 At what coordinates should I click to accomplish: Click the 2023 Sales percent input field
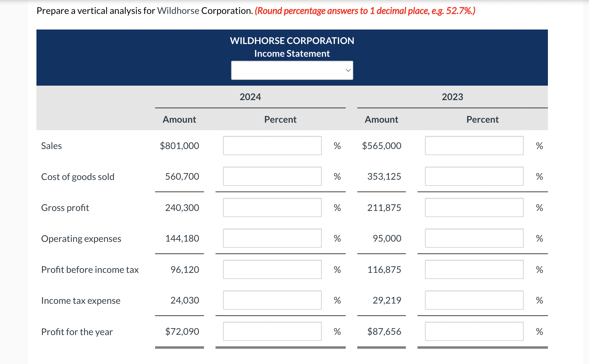point(474,146)
